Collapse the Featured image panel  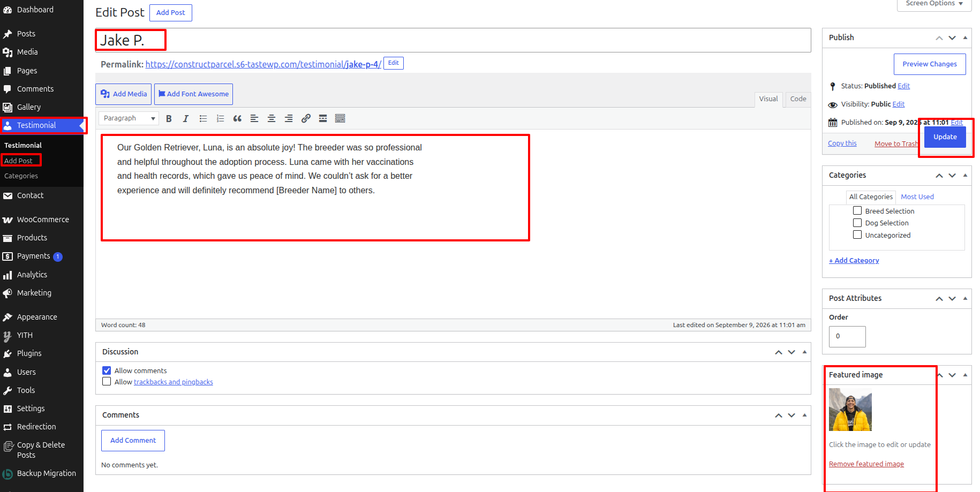(965, 375)
